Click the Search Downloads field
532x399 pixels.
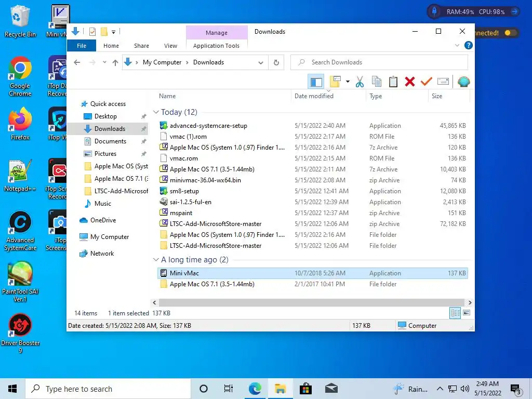point(379,62)
